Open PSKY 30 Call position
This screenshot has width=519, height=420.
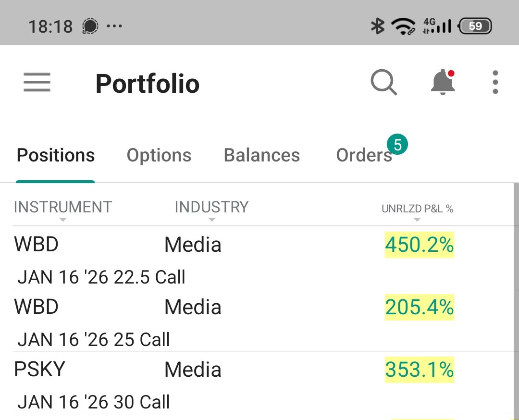(259, 383)
